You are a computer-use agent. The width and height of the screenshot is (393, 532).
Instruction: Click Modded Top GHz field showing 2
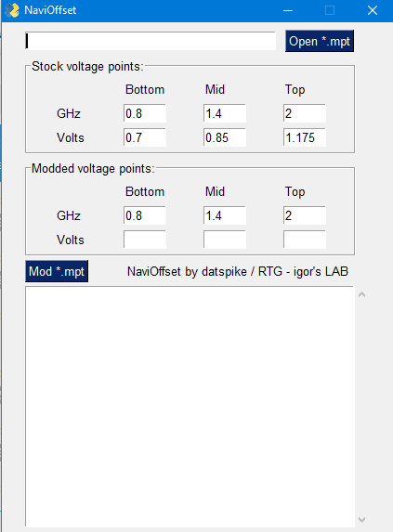tap(305, 215)
